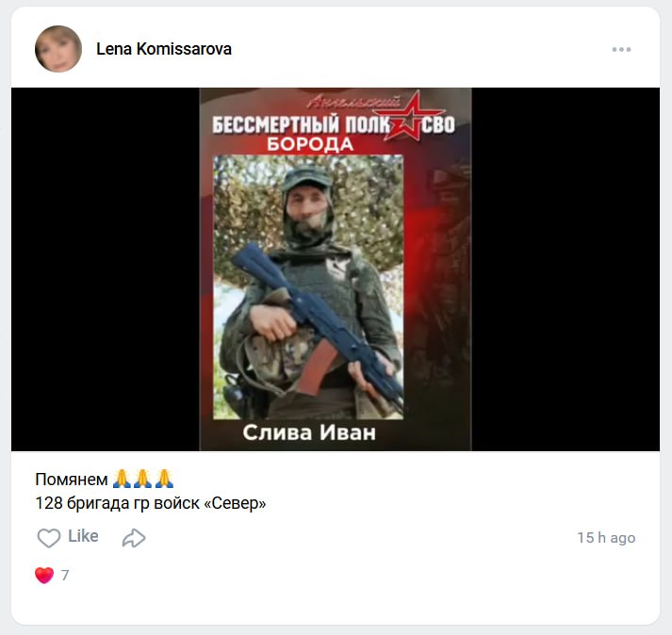672x635 pixels.
Task: Click the Like text label
Action: point(83,536)
